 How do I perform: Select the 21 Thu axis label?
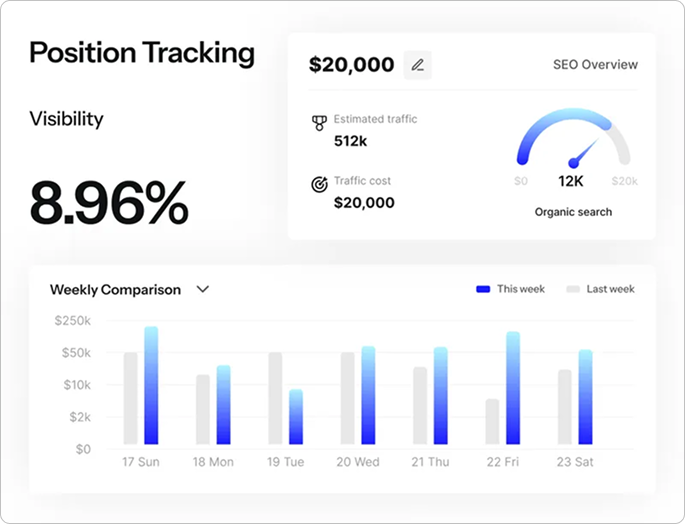click(x=430, y=462)
